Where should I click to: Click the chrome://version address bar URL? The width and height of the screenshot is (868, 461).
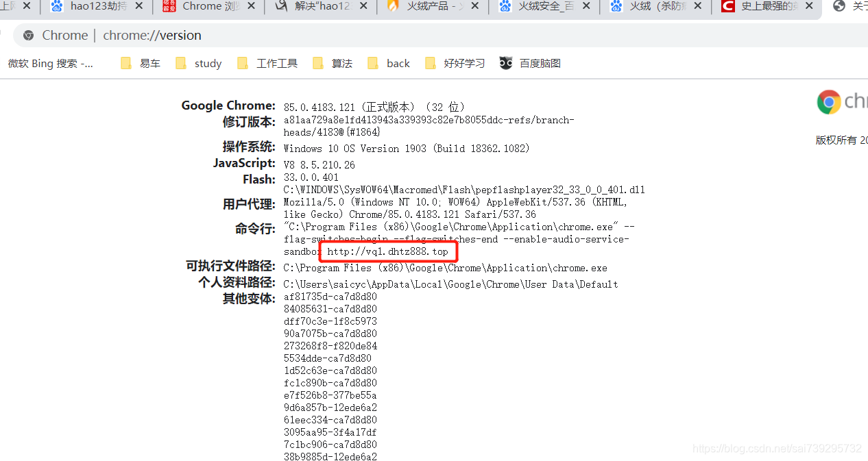click(x=152, y=35)
